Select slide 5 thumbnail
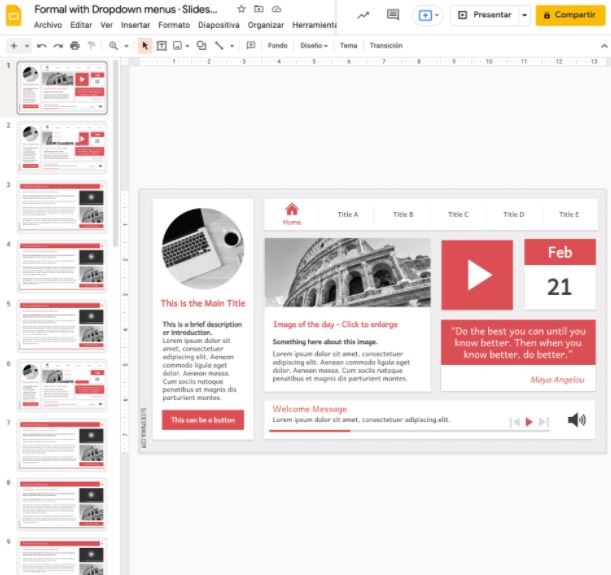The width and height of the screenshot is (611, 575). [x=62, y=326]
